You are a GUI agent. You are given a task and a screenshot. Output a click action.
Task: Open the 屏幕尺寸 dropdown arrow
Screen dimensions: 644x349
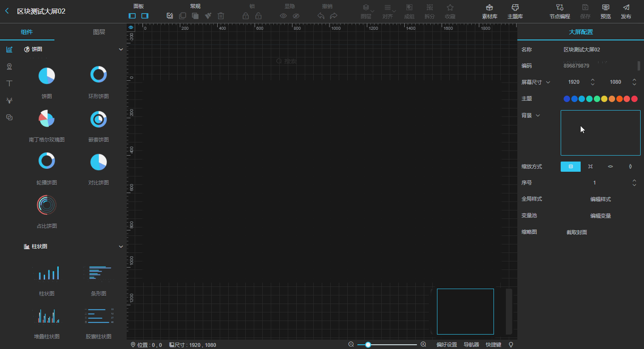click(x=548, y=82)
